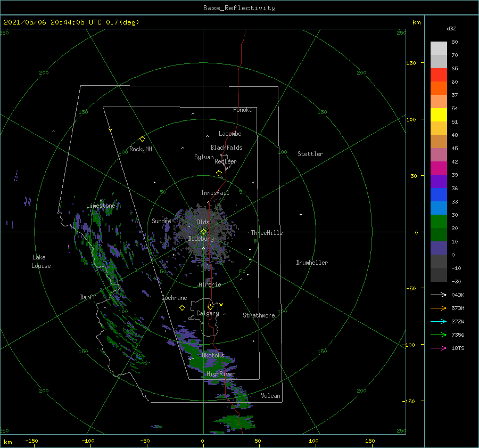Viewport: 479px width, 448px height.
Task: Click the magenta 18TS arrow legend icon
Action: 439,348
